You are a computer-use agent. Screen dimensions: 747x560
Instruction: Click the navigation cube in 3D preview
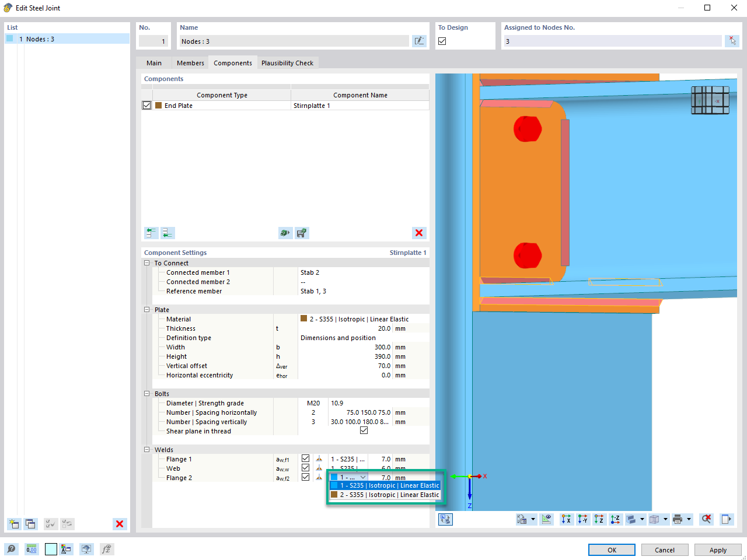point(710,100)
